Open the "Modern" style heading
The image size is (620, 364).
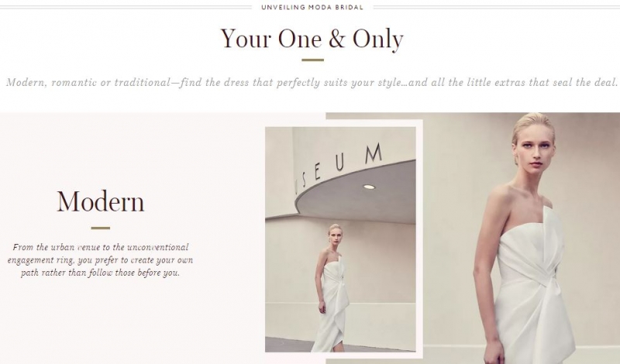(101, 202)
